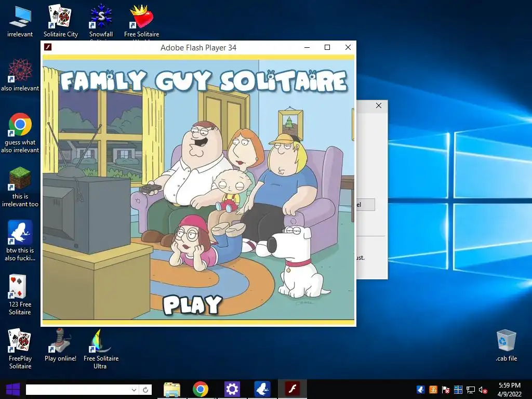Open Free Solitaire Ultra desktop shortcut
Viewport: 532px width, 399px height.
101,349
